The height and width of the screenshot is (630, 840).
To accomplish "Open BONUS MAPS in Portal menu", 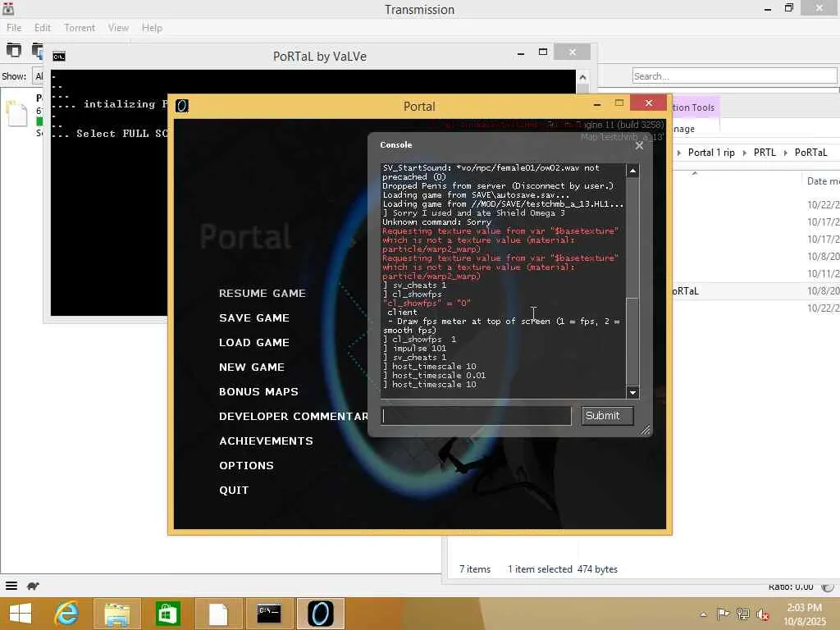I will pos(258,391).
